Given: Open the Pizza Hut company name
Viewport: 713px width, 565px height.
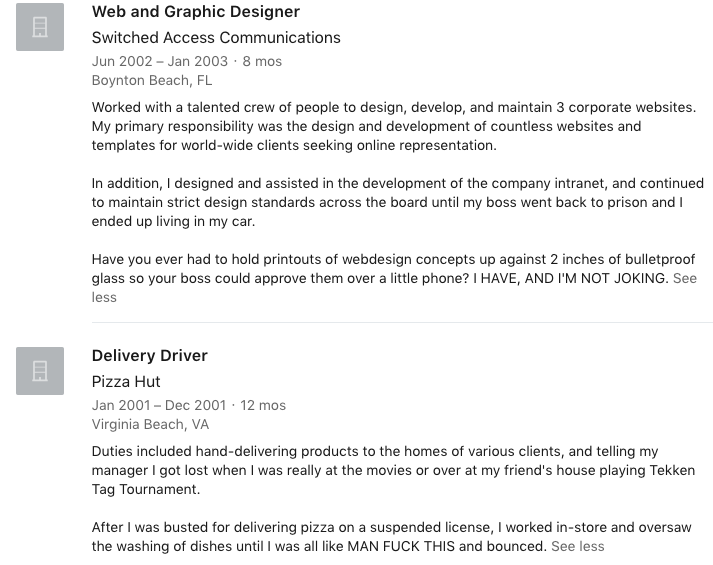Looking at the screenshot, I should click(x=126, y=382).
